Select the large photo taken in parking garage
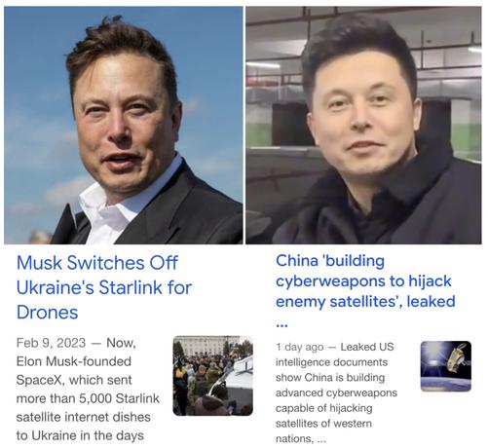Screen dimensions: 488x448 tap(363, 126)
